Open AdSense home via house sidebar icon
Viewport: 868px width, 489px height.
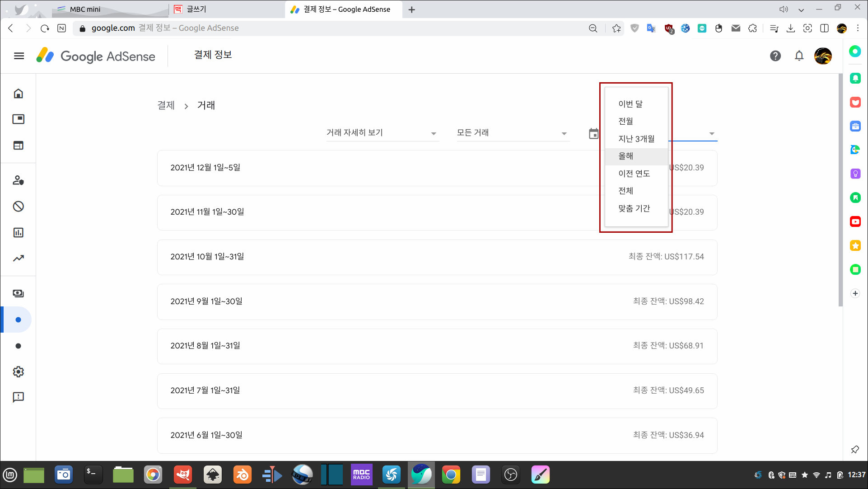[18, 94]
